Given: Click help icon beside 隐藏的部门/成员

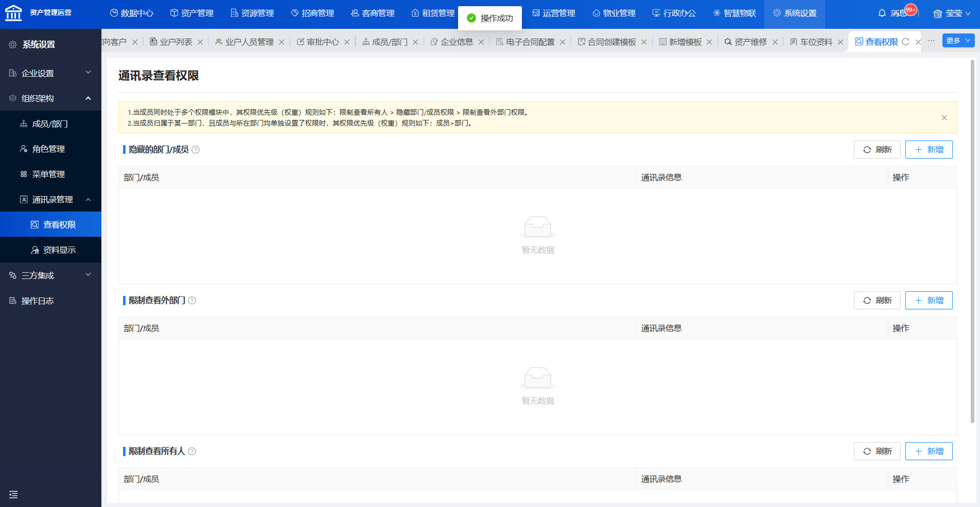Looking at the screenshot, I should coord(196,150).
